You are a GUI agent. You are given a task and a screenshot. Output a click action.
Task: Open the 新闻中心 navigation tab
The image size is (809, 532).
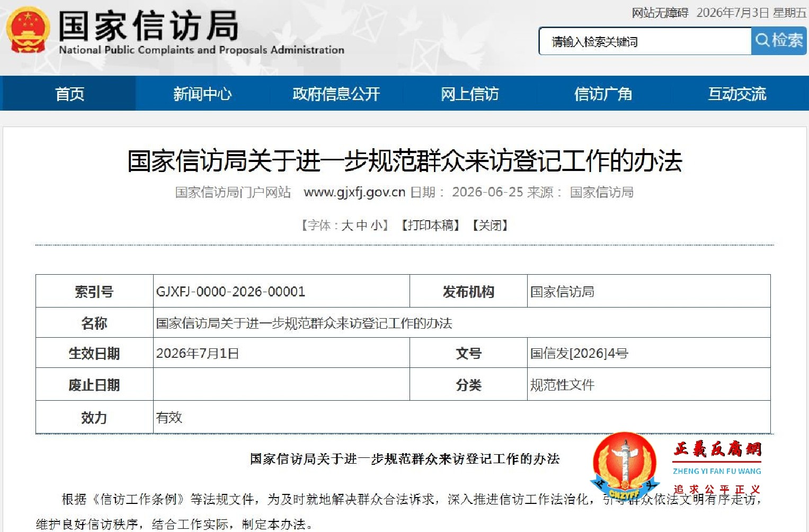(202, 94)
